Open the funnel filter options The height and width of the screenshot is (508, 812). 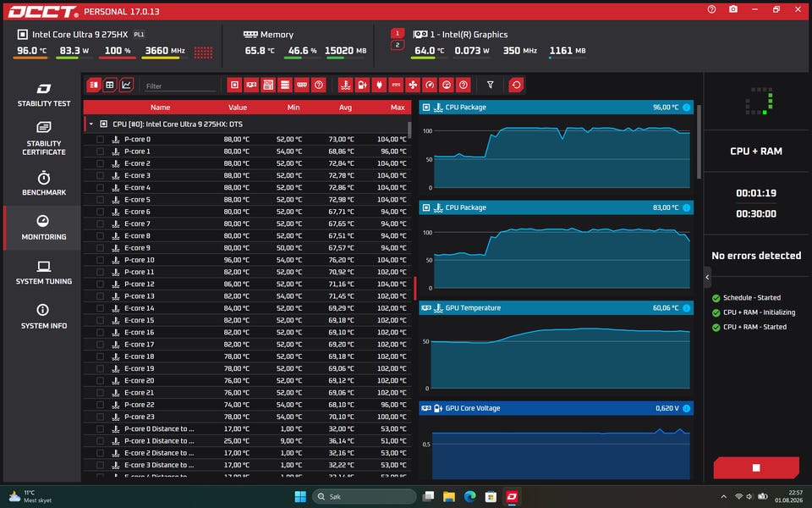[x=490, y=85]
